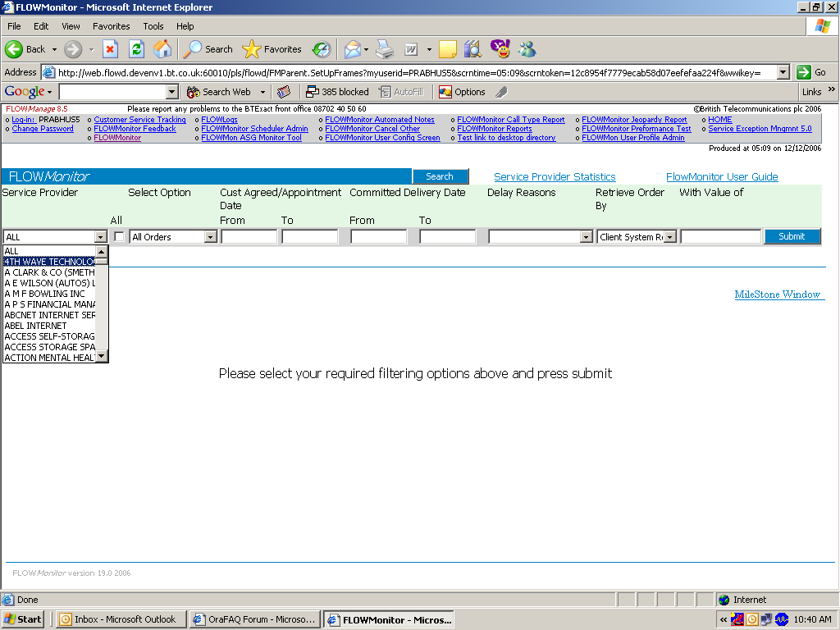Click the Research books icon

pos(473,49)
